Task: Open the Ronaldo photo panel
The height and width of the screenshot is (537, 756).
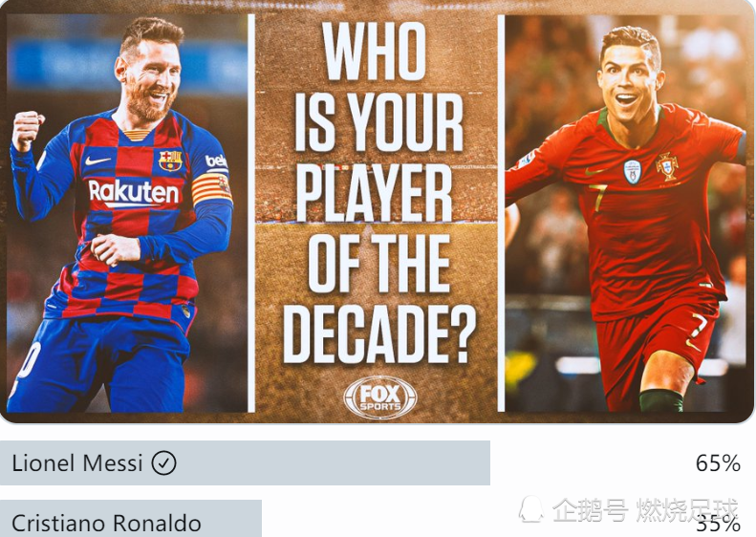Action: tap(625, 213)
